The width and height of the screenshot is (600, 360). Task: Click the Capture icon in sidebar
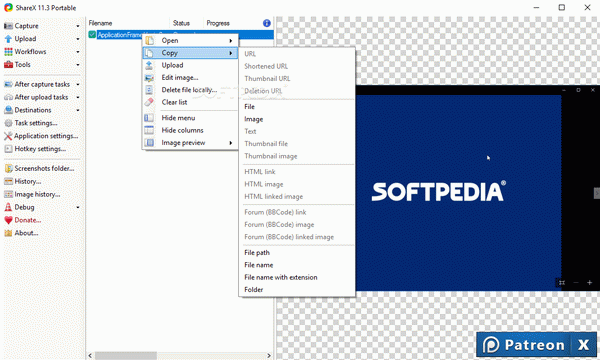point(8,26)
